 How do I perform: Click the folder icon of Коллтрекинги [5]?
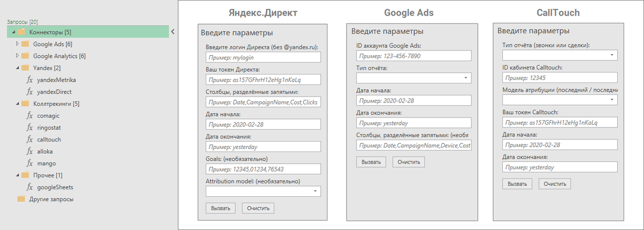[x=25, y=103]
